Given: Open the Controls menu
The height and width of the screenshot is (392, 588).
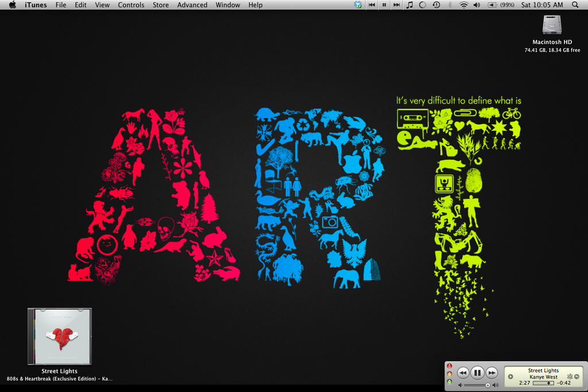Looking at the screenshot, I should (131, 5).
